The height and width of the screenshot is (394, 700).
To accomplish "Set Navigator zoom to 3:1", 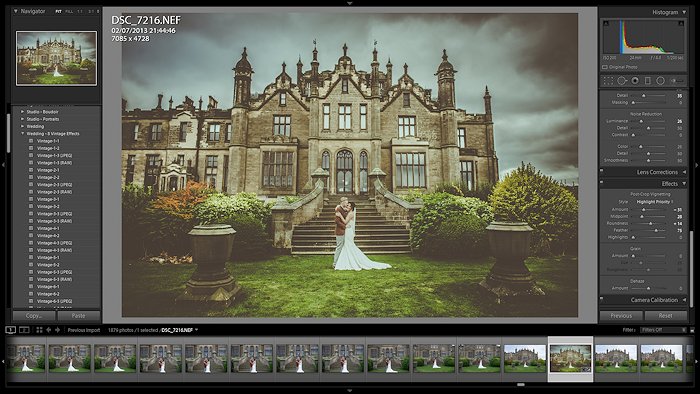I will [x=91, y=11].
